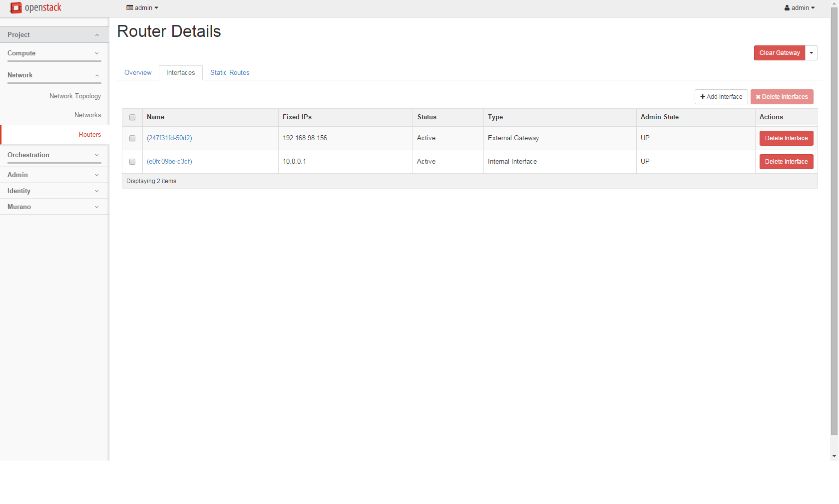Expand the Murano sidebar section
The image size is (839, 504).
(54, 207)
